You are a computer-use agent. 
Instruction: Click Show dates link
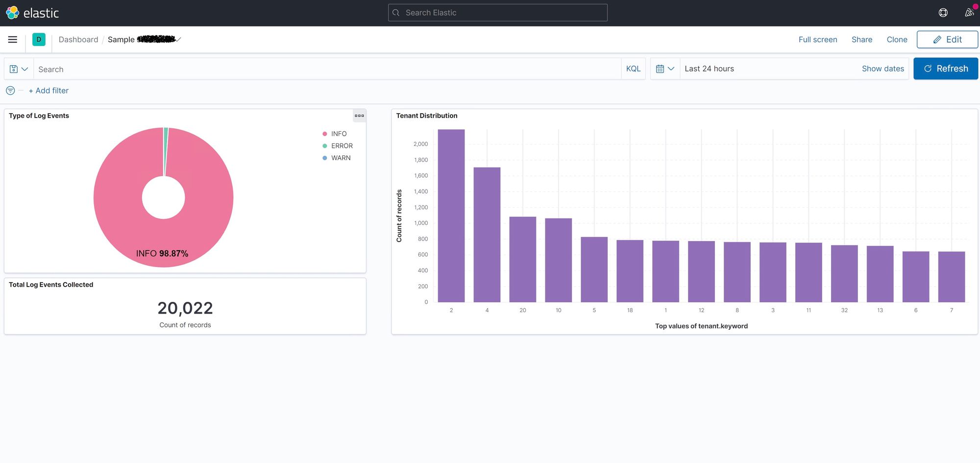[882, 69]
